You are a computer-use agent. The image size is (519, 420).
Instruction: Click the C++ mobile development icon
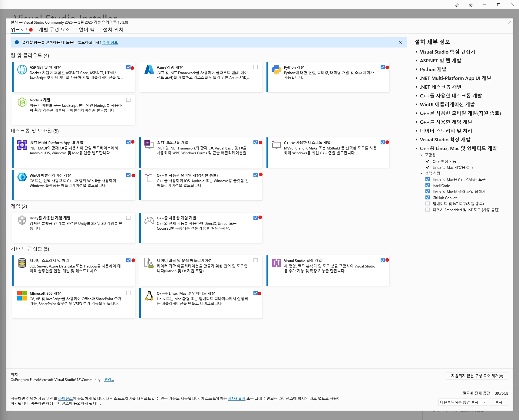149,178
